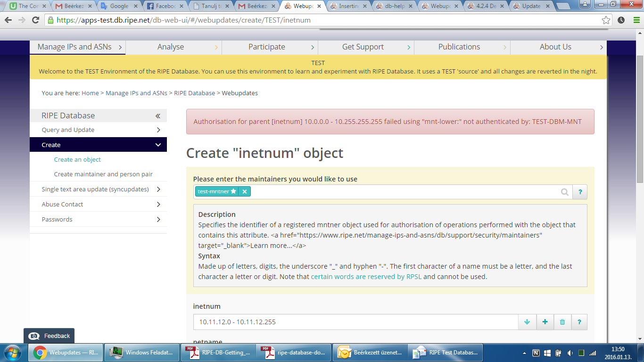Open Publications navigation menu

pyautogui.click(x=462, y=47)
